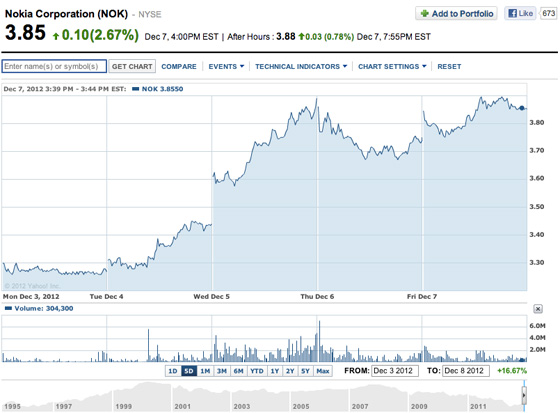560x413 pixels.
Task: Select the 1D range tab
Action: [173, 371]
